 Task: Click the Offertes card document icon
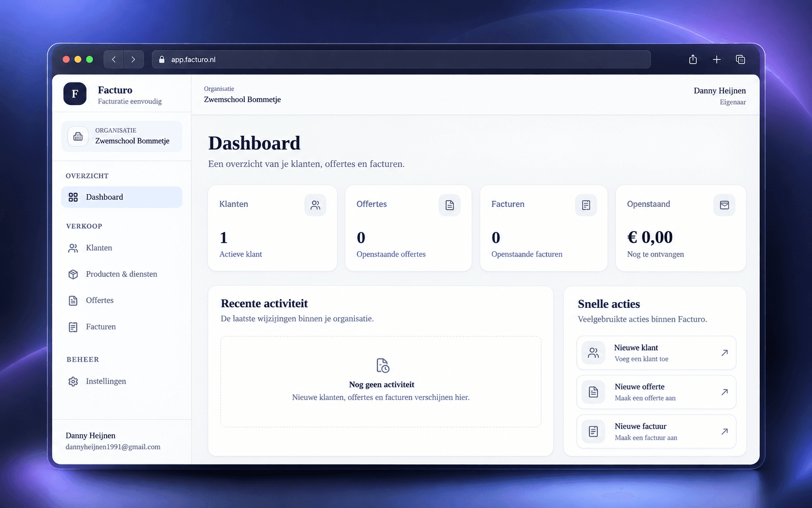point(450,205)
